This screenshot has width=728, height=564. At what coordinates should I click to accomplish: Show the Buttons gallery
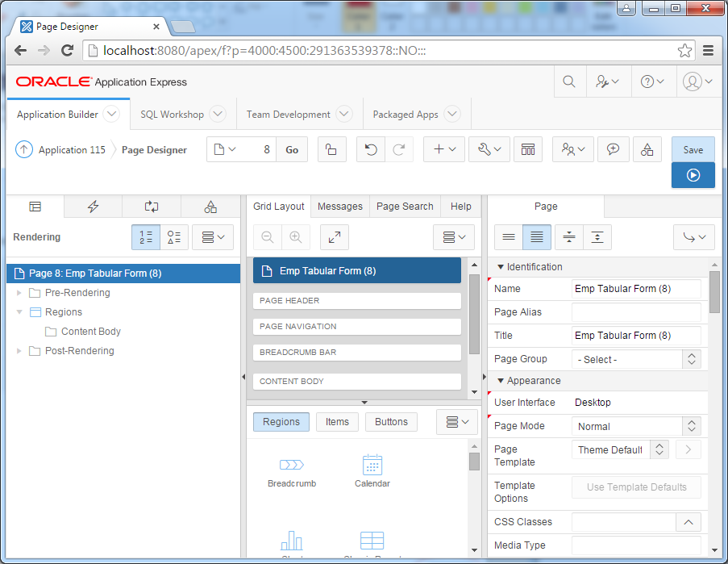point(391,422)
